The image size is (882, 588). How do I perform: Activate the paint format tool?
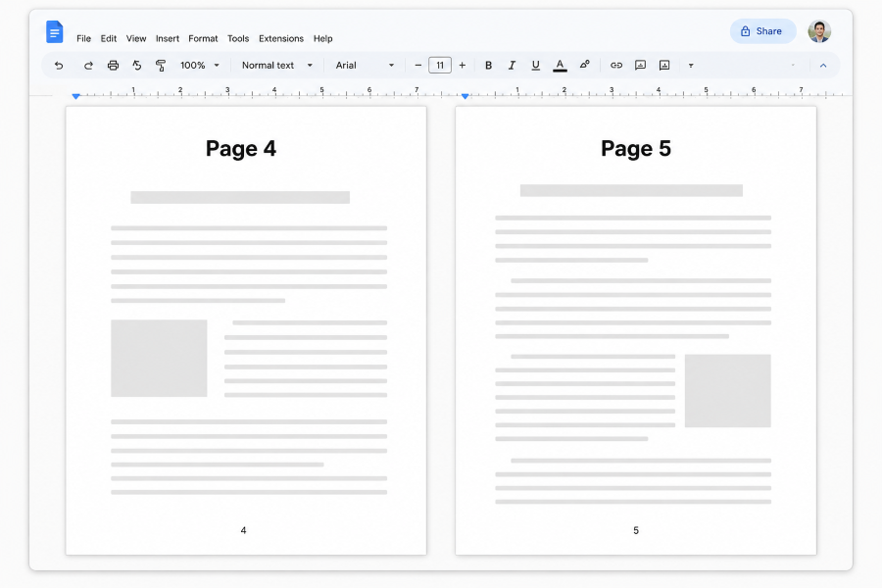(x=161, y=66)
